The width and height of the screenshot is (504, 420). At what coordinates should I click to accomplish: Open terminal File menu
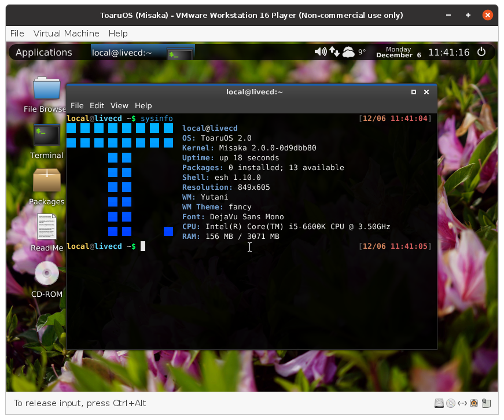point(77,105)
